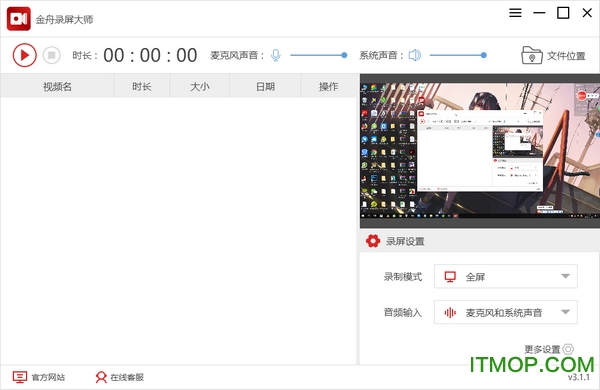Close the recorder window
Screen dimensions: 600x390
click(x=587, y=13)
